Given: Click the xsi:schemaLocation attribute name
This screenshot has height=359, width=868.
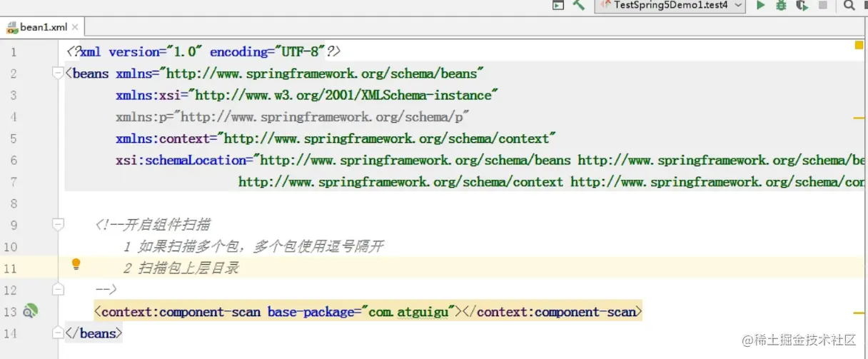Looking at the screenshot, I should click(181, 160).
